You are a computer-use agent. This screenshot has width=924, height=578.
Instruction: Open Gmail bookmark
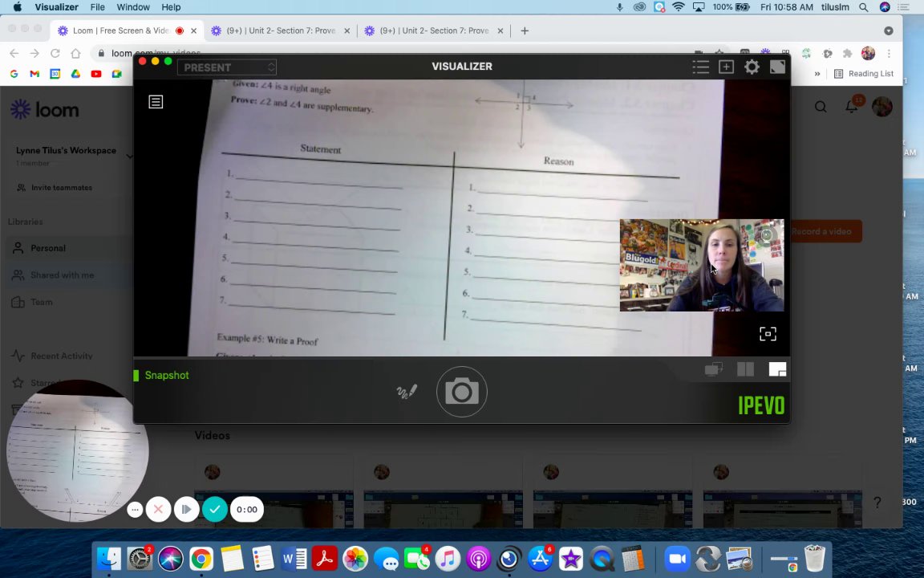[34, 74]
